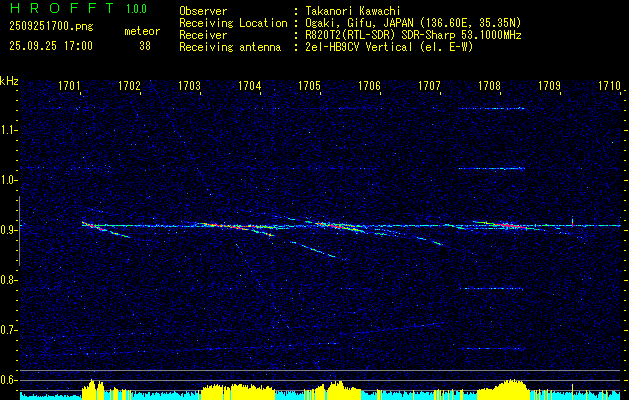Click the Receiving antenna field label
The width and height of the screenshot is (629, 400).
pyautogui.click(x=230, y=47)
